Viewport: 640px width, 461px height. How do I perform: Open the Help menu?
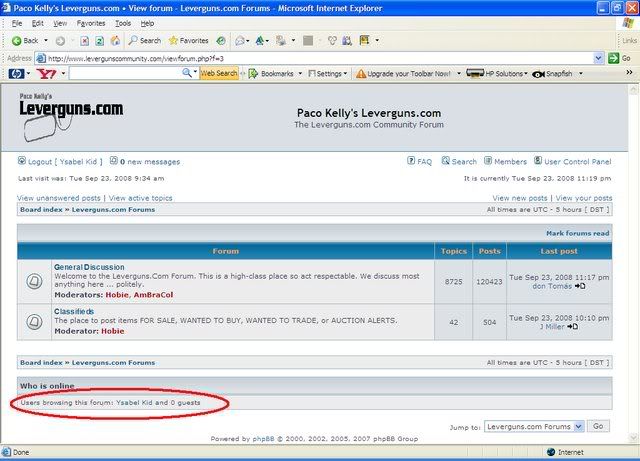coord(147,23)
